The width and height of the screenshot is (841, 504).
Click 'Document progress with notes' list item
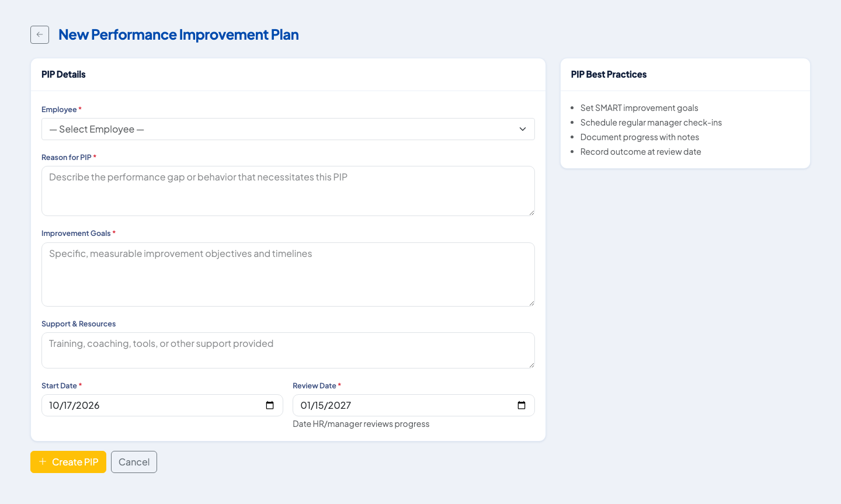click(x=640, y=137)
